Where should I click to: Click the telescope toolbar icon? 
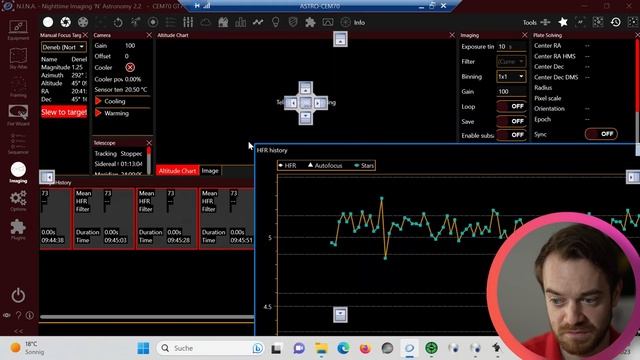(x=136, y=22)
